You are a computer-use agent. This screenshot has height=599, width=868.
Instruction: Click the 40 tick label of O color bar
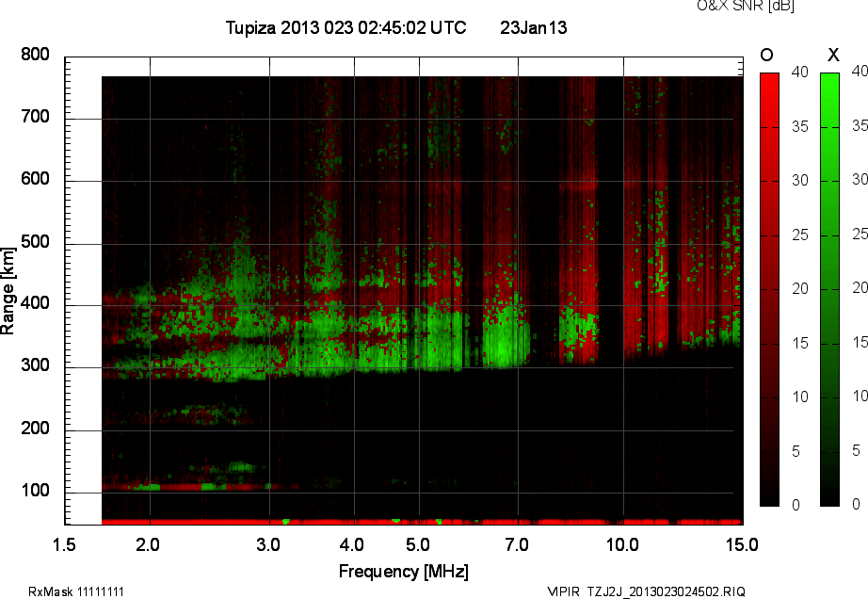800,72
